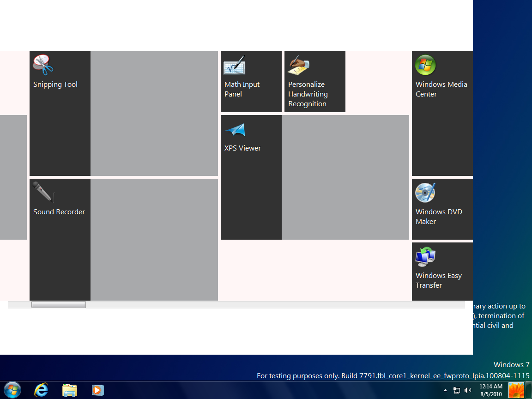This screenshot has width=532, height=399.
Task: Click the Snipping Tool label
Action: pos(55,85)
